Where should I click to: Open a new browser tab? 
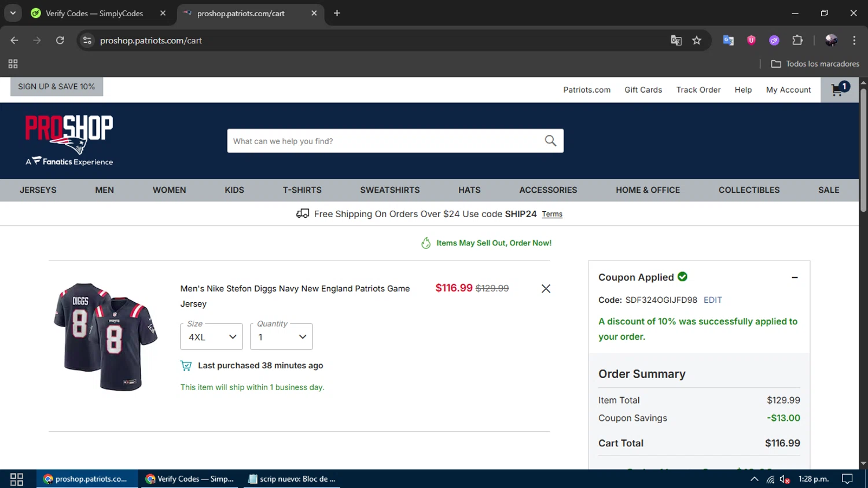click(337, 13)
